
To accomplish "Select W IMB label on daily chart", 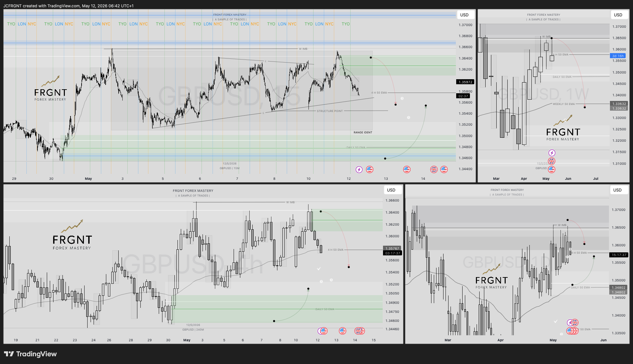I will [562, 225].
